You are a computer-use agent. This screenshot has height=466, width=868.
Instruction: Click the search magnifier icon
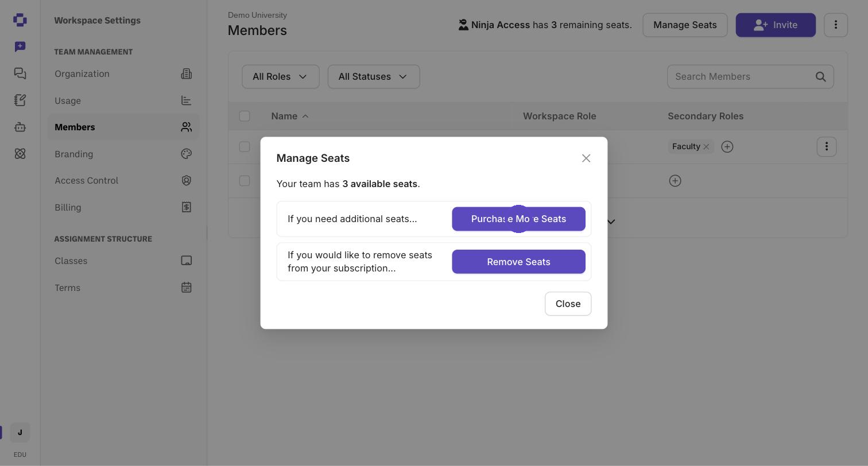(821, 77)
